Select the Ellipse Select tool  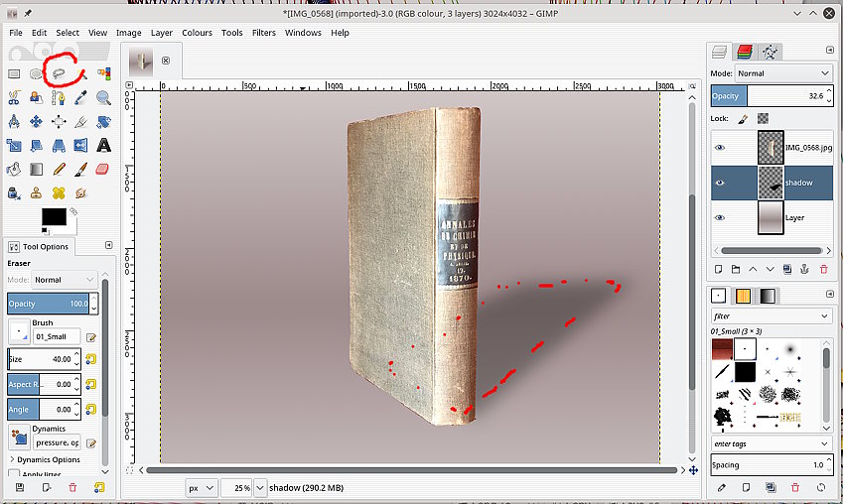click(36, 73)
